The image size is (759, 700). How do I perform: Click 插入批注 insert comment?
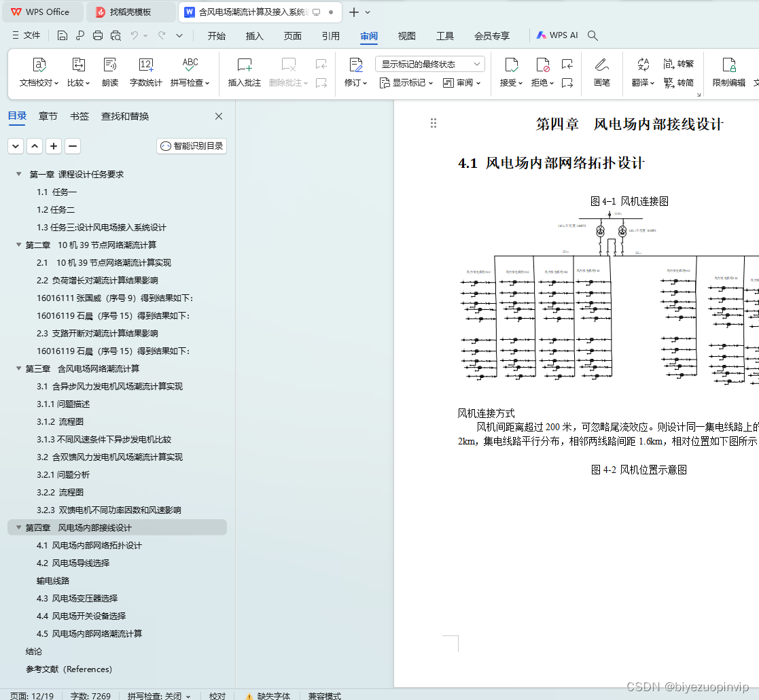[x=245, y=73]
